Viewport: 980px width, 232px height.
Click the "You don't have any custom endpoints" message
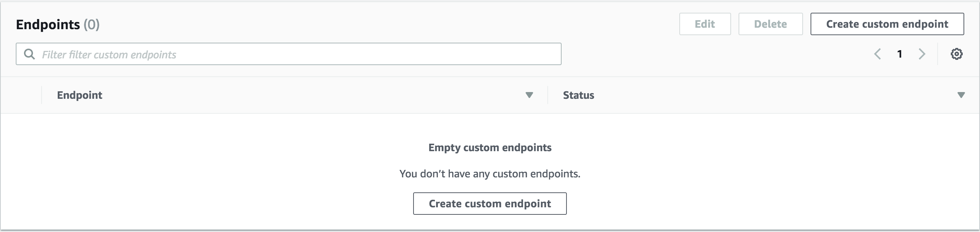490,174
